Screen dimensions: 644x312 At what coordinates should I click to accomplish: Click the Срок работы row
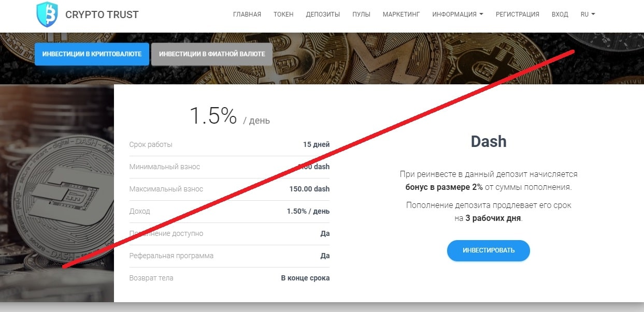pyautogui.click(x=229, y=145)
